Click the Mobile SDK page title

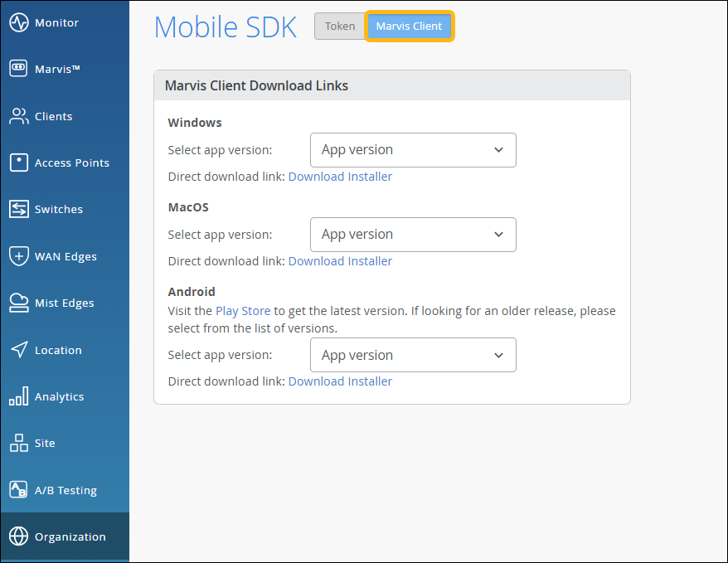(x=226, y=27)
